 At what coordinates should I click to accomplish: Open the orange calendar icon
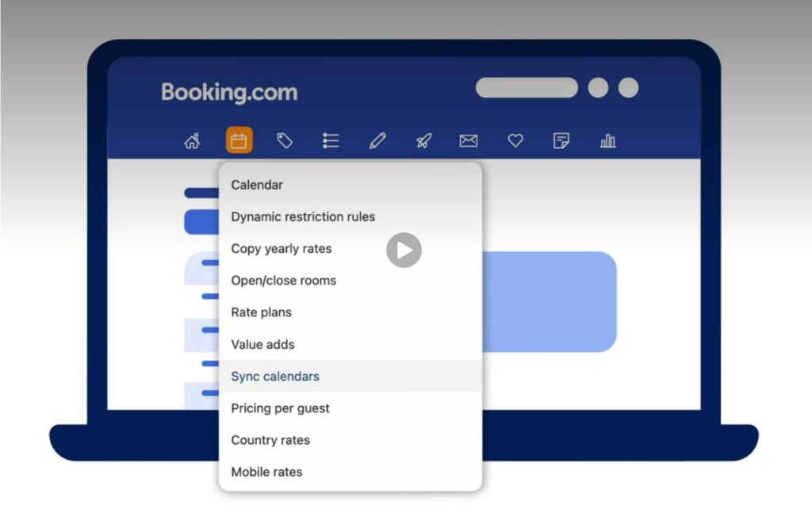[x=239, y=140]
